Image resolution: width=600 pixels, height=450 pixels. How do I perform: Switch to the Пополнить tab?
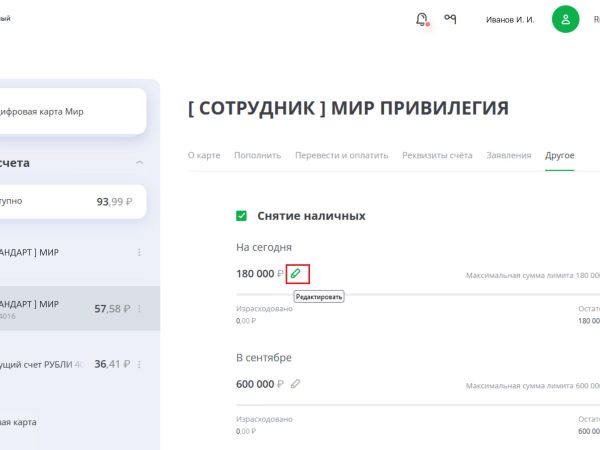[x=258, y=155]
